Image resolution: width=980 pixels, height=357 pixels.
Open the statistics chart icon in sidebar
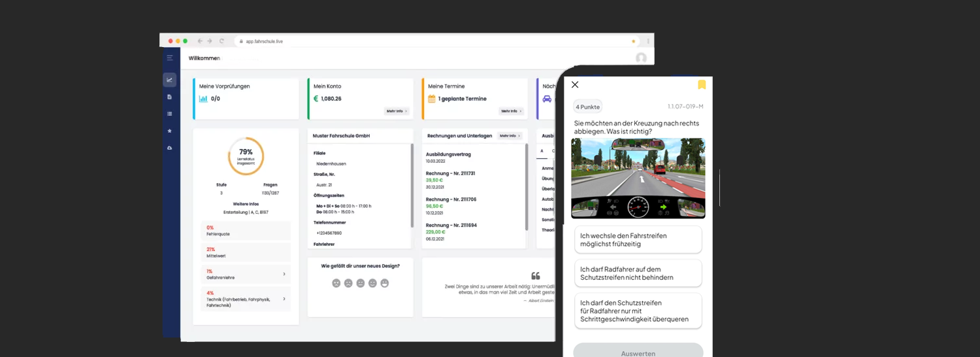[x=169, y=80]
